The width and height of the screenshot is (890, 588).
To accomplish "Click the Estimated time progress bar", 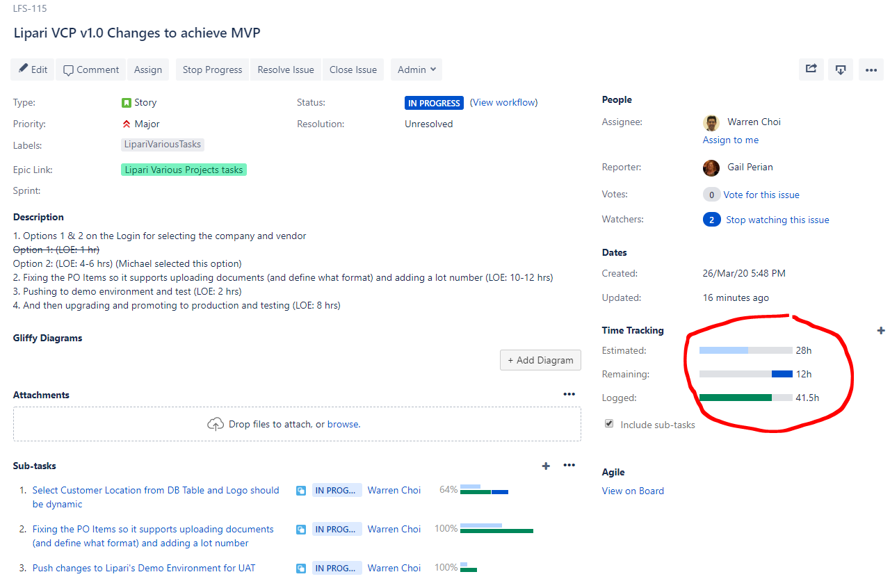I will (x=746, y=350).
